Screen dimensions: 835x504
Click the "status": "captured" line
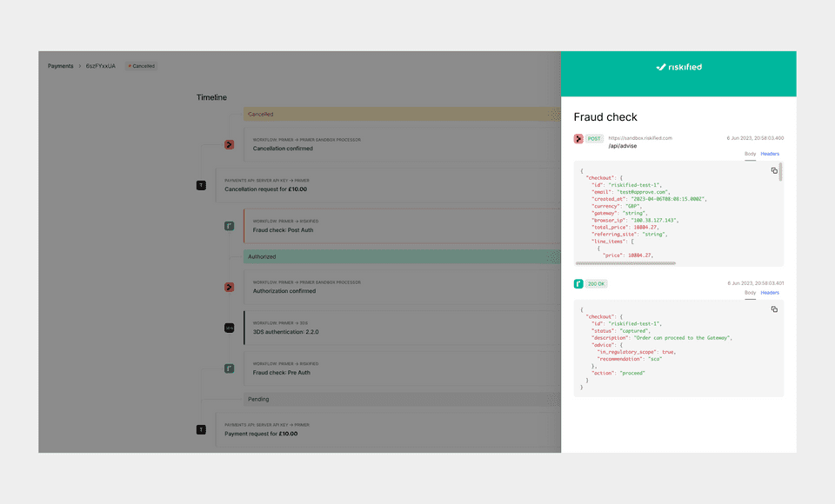tap(620, 331)
